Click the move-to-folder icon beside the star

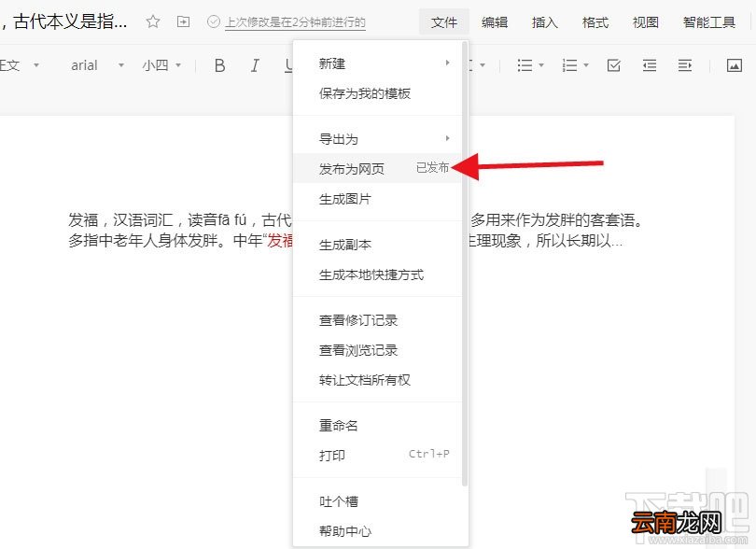pos(183,21)
